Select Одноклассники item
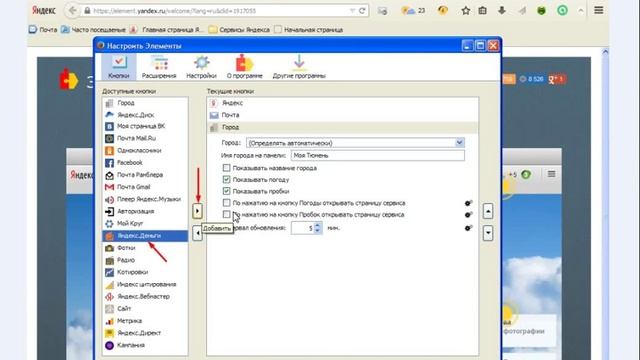 tap(145, 151)
